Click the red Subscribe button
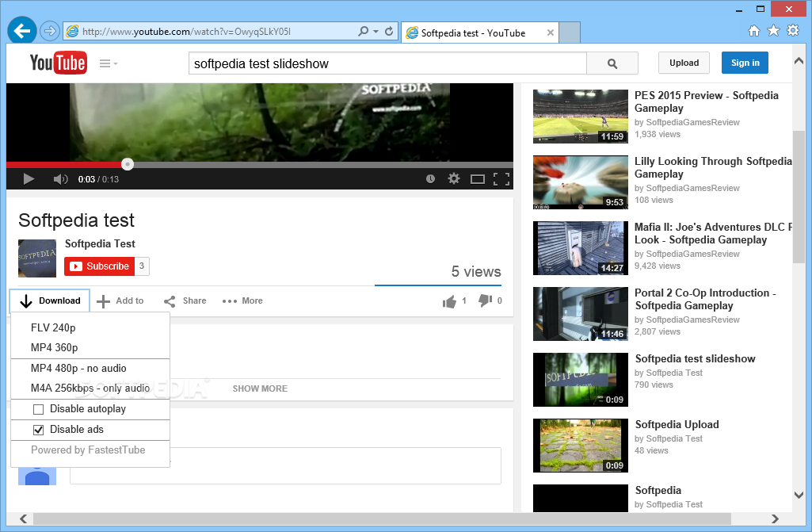 (100, 266)
